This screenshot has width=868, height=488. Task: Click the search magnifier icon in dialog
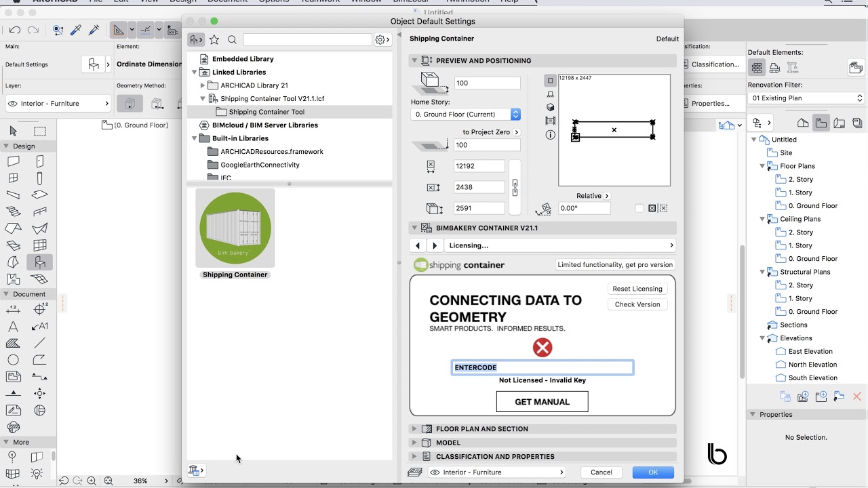click(x=232, y=40)
